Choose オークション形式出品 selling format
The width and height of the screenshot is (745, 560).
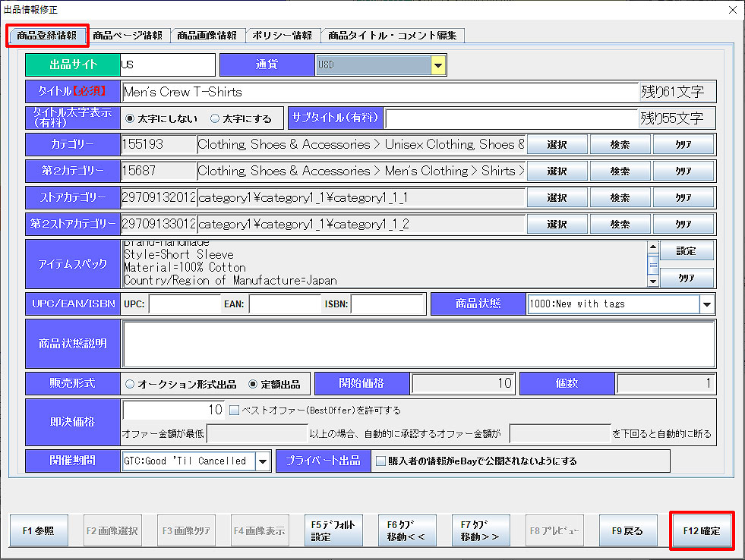pyautogui.click(x=128, y=384)
